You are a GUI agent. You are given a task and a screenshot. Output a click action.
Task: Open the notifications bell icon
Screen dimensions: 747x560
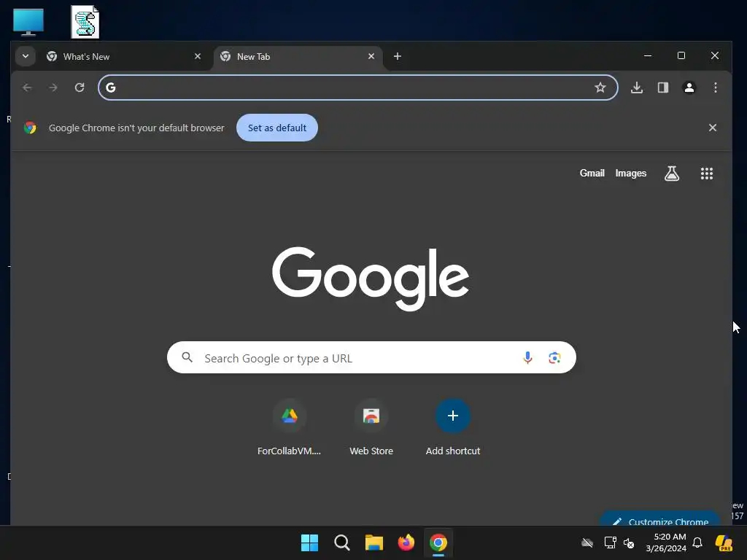pyautogui.click(x=697, y=542)
